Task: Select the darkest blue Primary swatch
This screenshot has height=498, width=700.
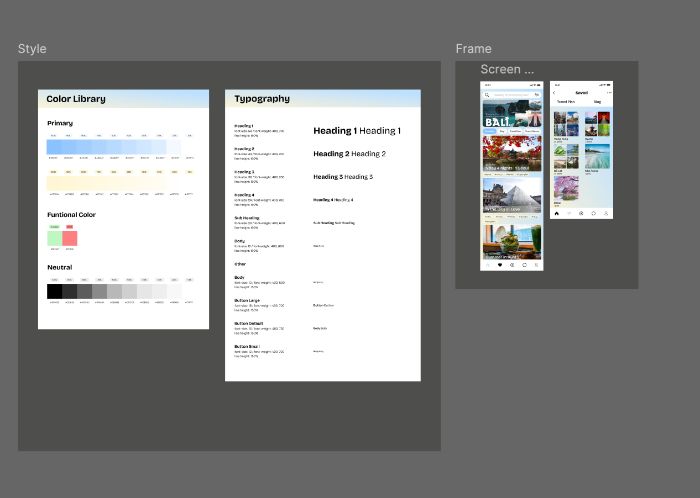Action: (54, 147)
